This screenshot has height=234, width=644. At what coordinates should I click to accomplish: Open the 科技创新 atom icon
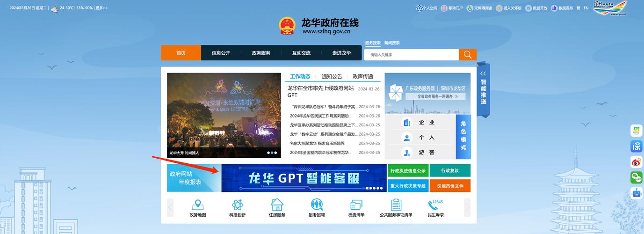tap(237, 205)
